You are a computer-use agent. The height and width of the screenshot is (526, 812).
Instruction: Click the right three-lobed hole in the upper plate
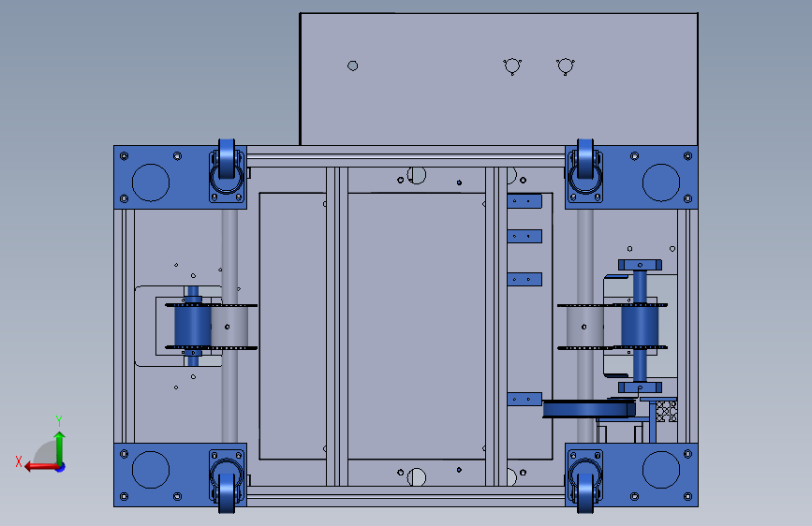[565, 66]
